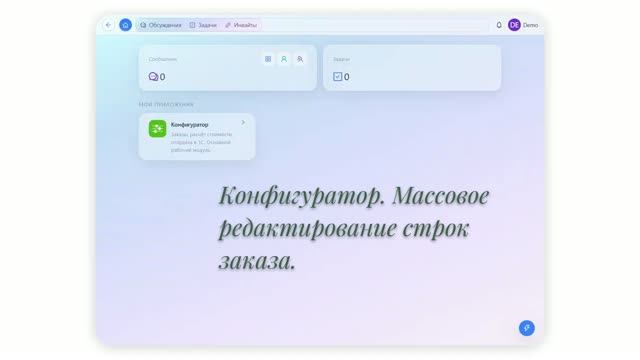Click the blue floating action button

527,328
